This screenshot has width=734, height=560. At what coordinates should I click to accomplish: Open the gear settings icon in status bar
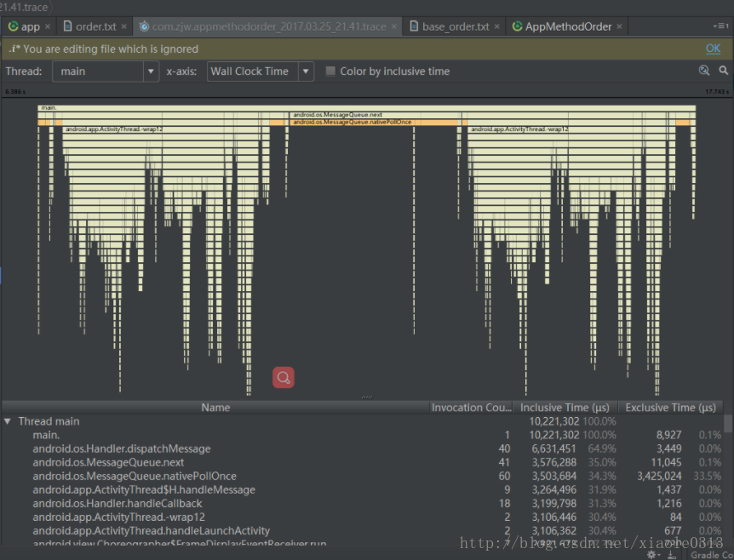tap(652, 555)
